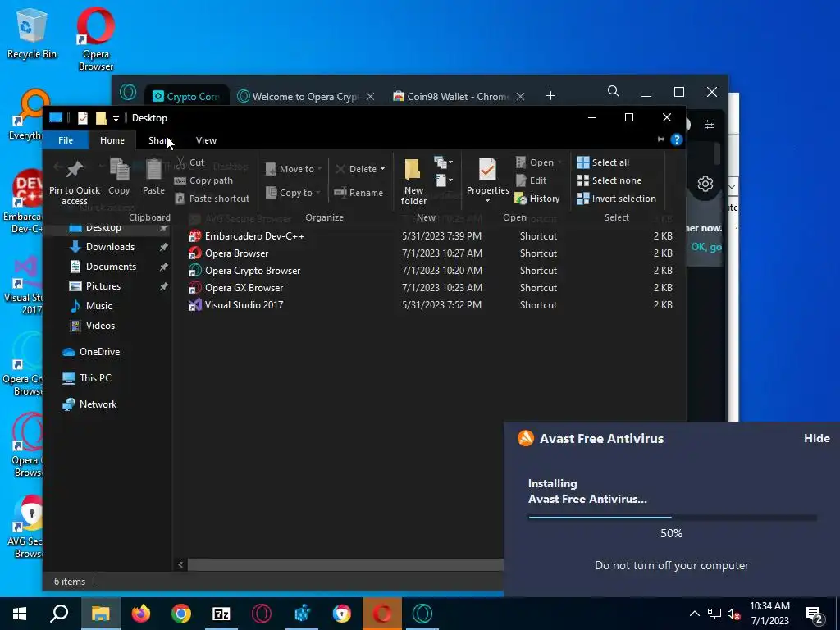Open the Delete dropdown arrow
840x630 pixels.
coord(382,169)
